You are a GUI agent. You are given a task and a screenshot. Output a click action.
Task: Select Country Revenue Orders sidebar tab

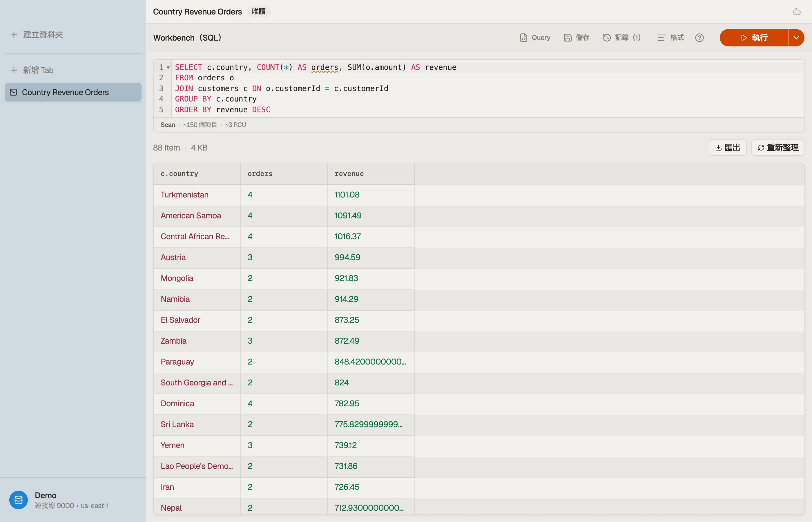pos(73,92)
